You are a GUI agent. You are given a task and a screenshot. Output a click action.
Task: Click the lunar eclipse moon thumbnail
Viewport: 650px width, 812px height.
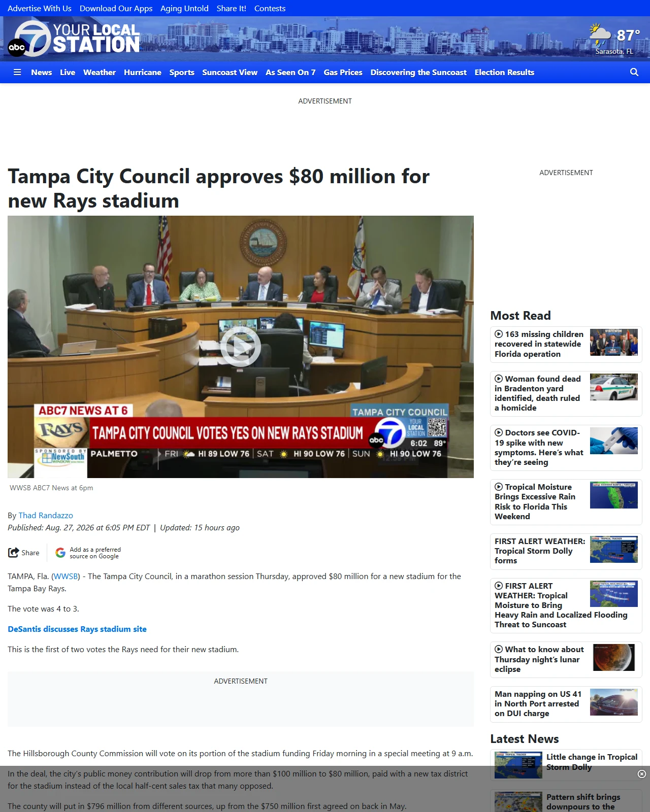click(614, 658)
